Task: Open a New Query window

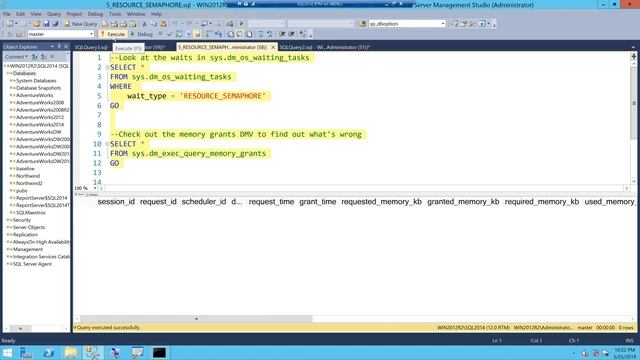Action: click(80, 24)
